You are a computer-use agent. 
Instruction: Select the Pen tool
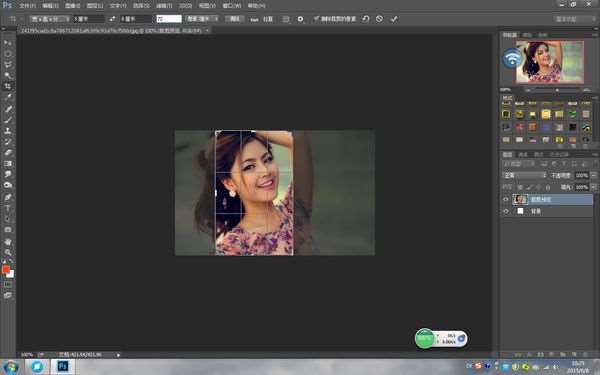pos(8,197)
